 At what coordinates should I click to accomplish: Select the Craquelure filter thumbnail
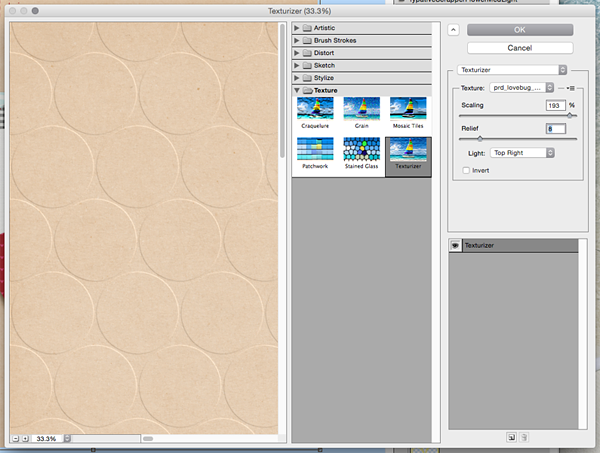(x=315, y=113)
